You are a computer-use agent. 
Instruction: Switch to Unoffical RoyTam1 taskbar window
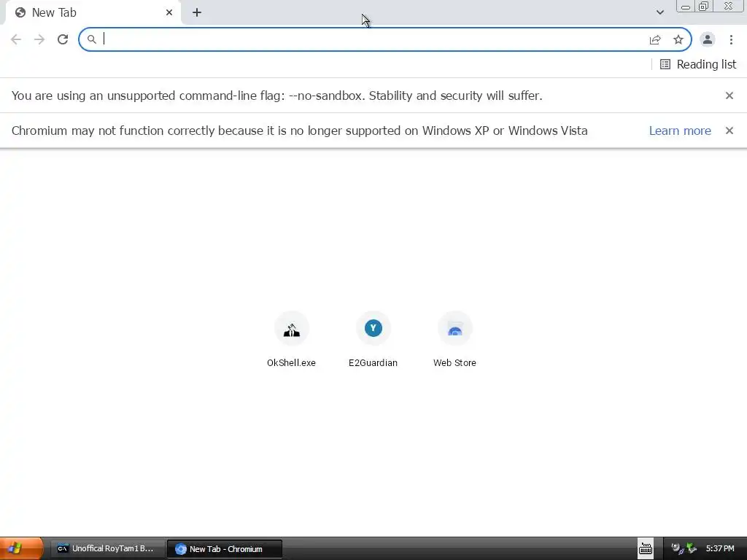[108, 548]
